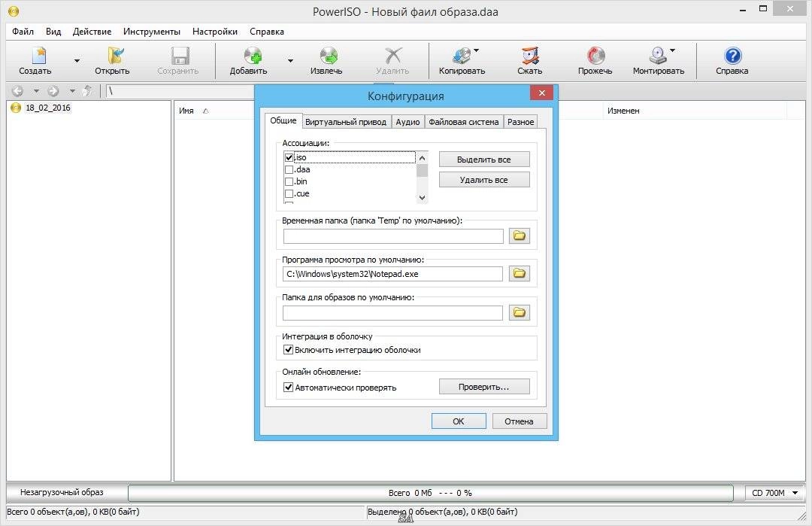
Task: Click the Копировать (Copy) disc icon
Action: [462, 56]
